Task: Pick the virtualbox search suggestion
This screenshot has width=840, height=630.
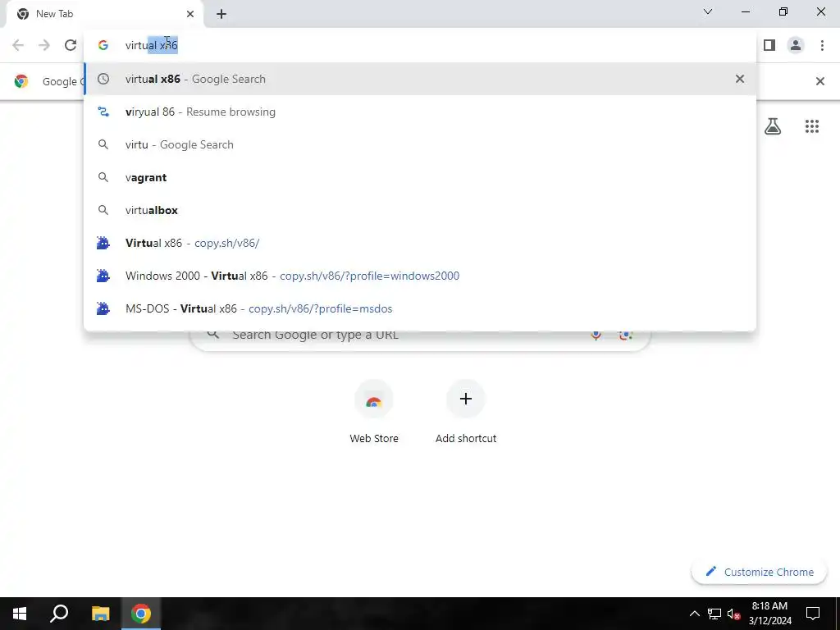Action: [x=420, y=210]
